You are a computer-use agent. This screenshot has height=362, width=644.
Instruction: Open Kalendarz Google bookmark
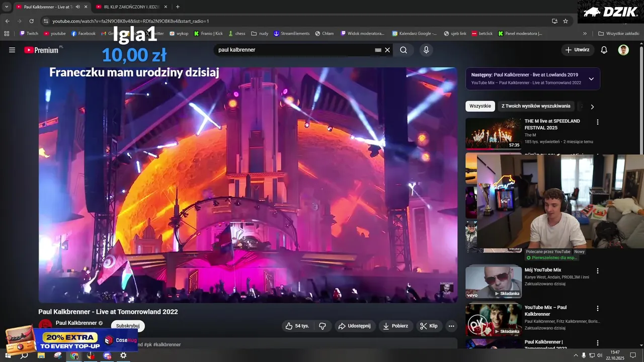pyautogui.click(x=415, y=34)
